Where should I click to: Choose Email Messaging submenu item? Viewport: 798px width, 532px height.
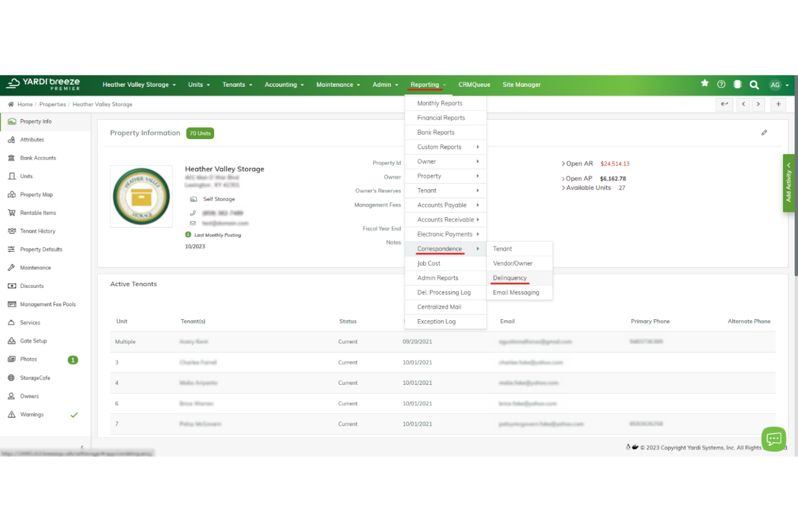click(x=520, y=292)
